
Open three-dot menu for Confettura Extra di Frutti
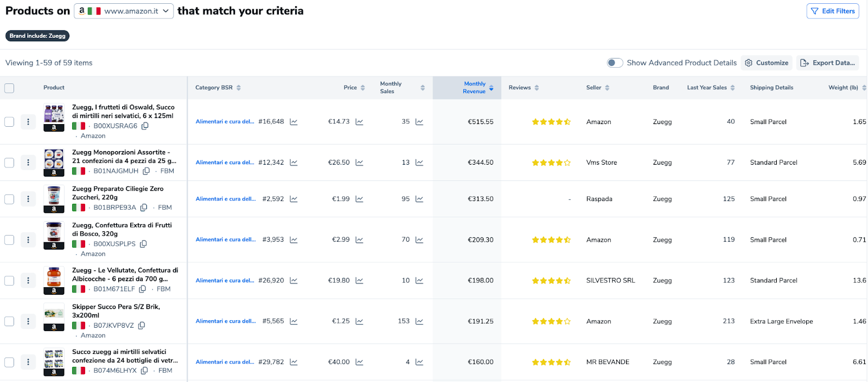[28, 239]
